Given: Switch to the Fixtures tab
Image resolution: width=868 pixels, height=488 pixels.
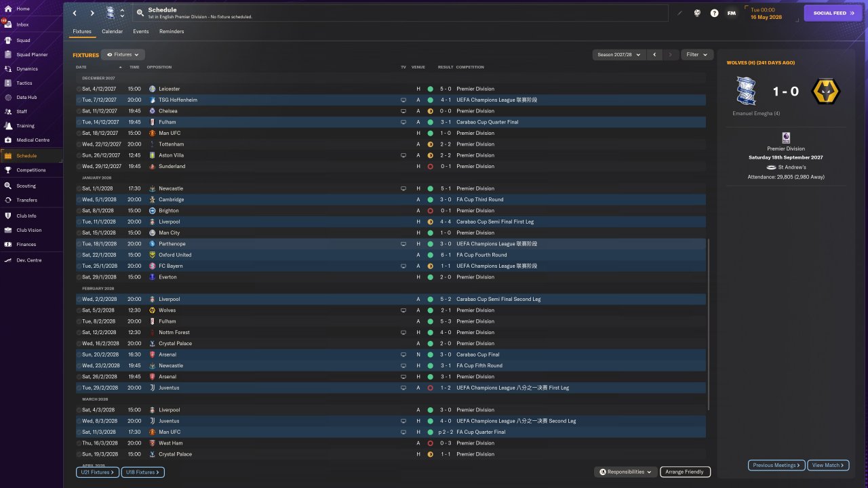Looking at the screenshot, I should tap(82, 31).
